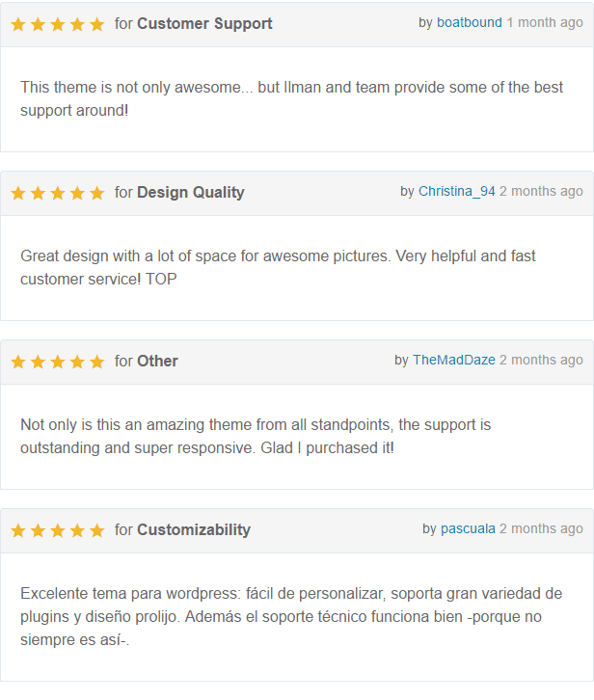The height and width of the screenshot is (700, 594).
Task: Visit TheMadDaze's profile link
Action: click(x=453, y=360)
